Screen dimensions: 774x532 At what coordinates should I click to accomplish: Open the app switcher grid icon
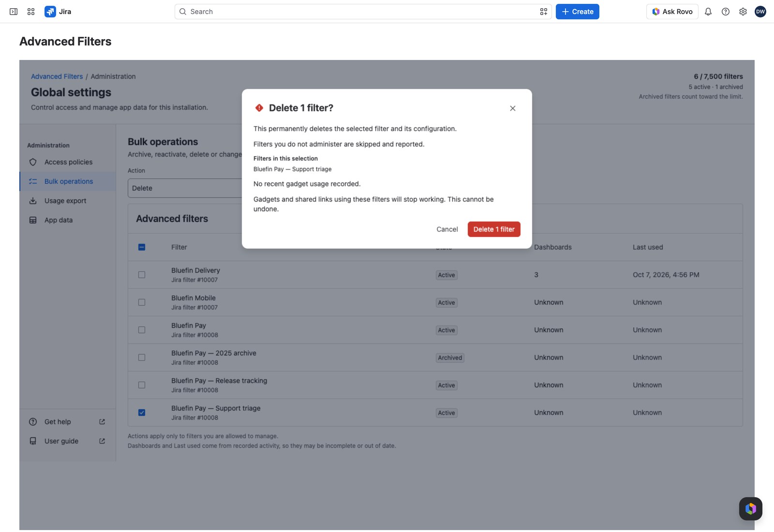[x=31, y=12]
